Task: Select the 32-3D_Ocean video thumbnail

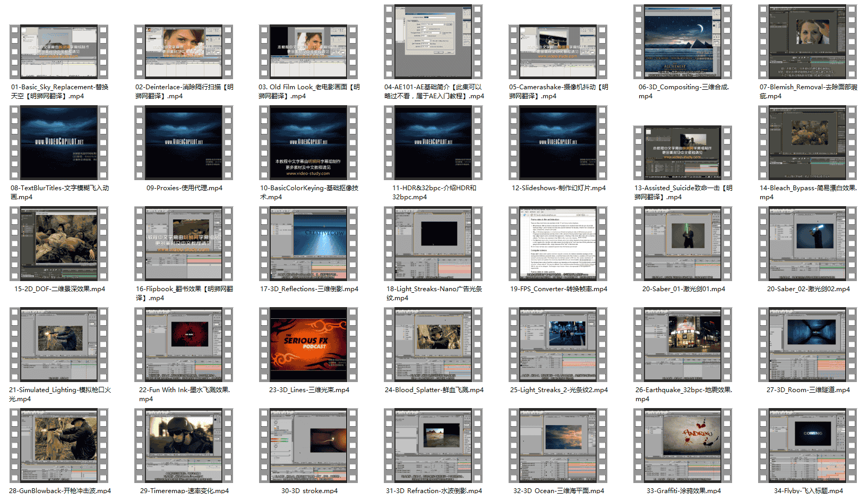Action: coord(558,445)
